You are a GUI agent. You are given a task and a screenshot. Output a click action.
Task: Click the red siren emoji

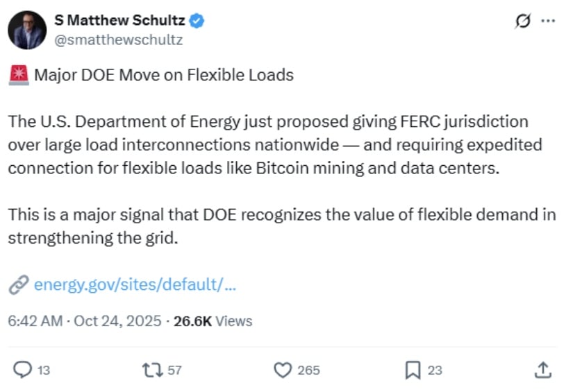click(x=19, y=75)
